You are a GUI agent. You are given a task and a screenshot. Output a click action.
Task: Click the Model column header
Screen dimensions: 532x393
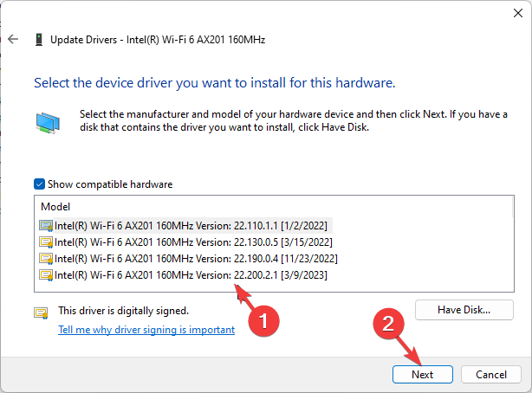(55, 207)
